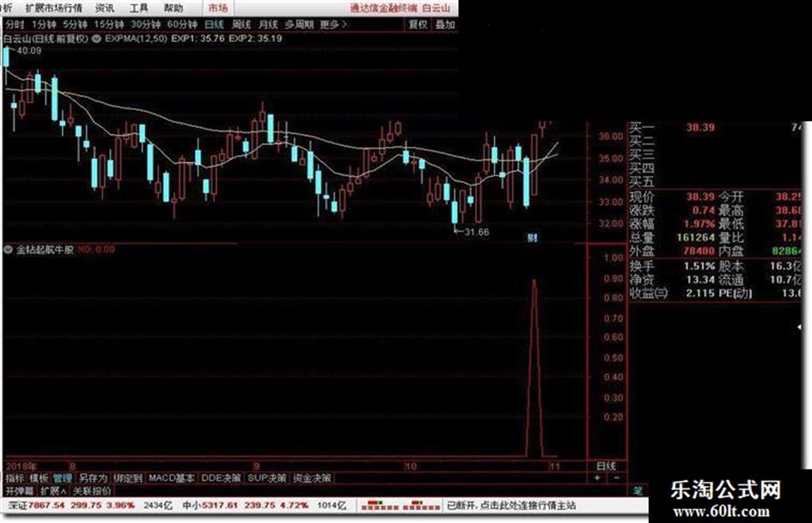Click the 净资 value 13.34

coord(700,280)
